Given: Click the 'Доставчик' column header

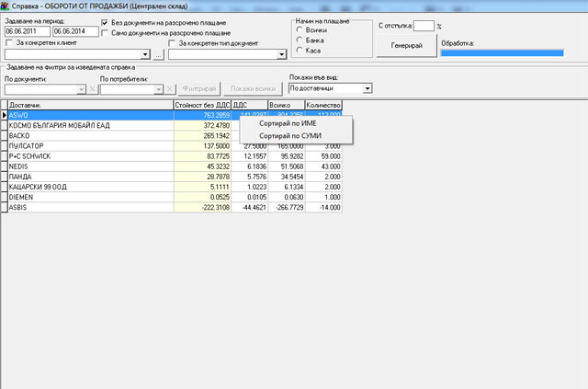Looking at the screenshot, I should (90, 105).
